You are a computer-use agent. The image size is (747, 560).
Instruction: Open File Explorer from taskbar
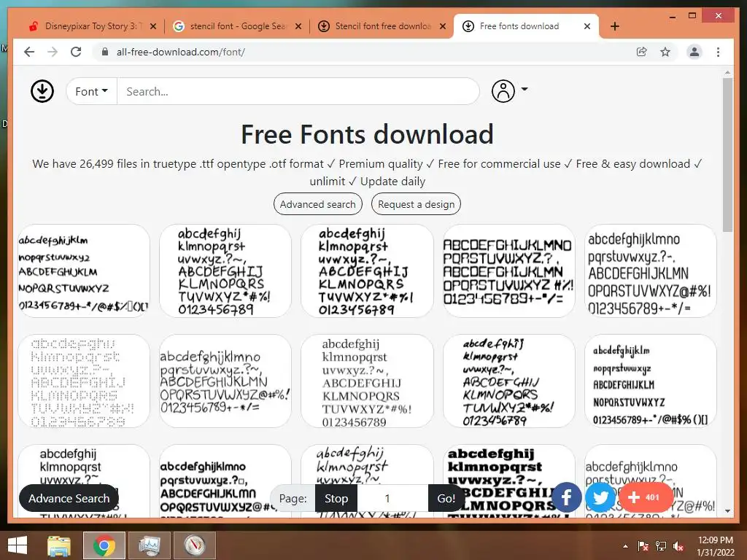coord(58,545)
